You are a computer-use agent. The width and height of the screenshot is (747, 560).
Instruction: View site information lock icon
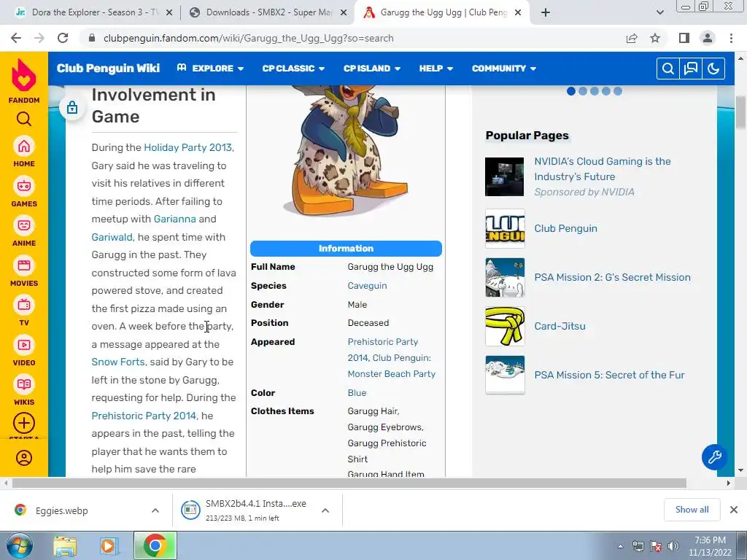pos(92,38)
